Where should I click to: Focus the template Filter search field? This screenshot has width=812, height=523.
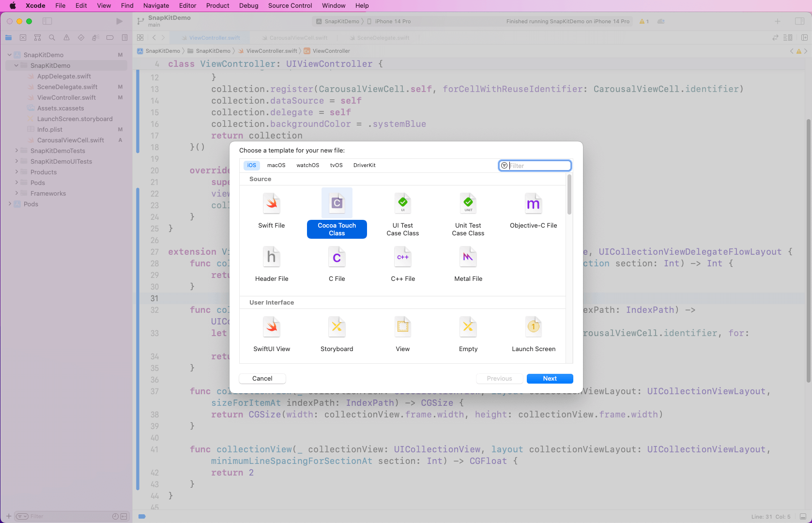tap(538, 166)
